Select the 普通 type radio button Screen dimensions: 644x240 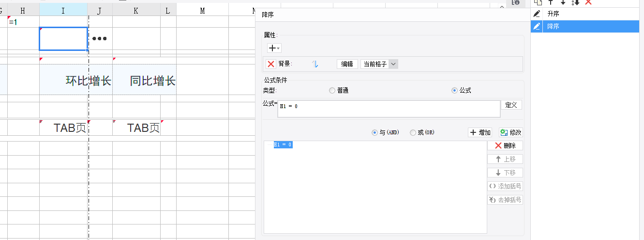(332, 91)
